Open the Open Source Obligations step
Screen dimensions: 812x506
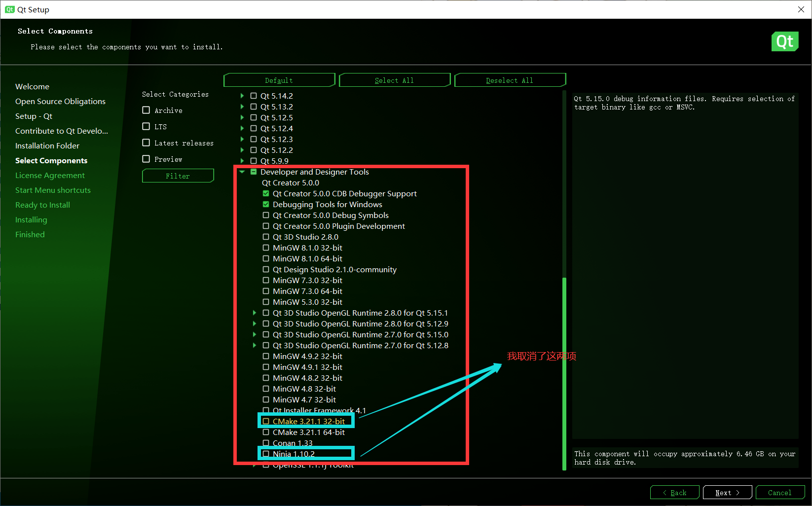tap(60, 101)
